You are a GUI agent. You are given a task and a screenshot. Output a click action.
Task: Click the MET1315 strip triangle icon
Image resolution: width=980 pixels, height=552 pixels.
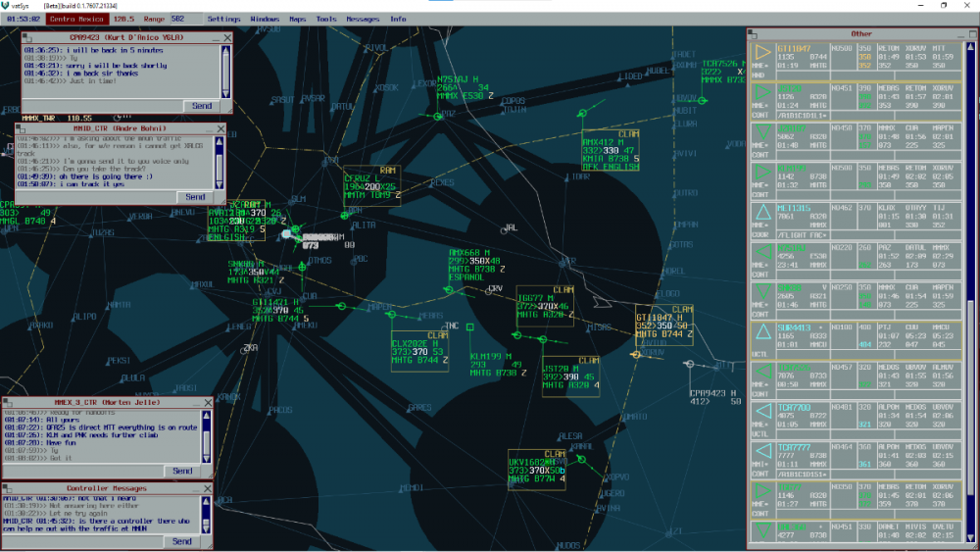click(x=761, y=214)
